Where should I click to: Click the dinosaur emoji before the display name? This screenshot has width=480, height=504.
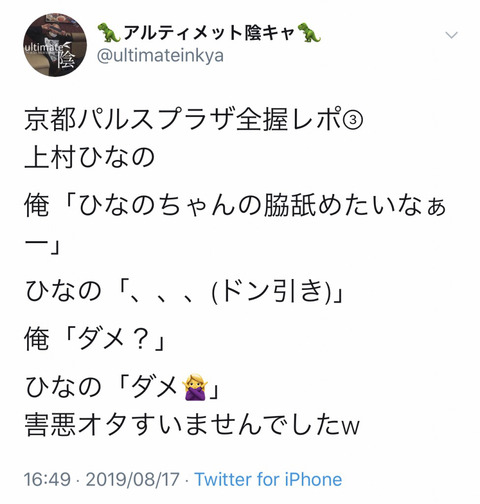tap(109, 33)
